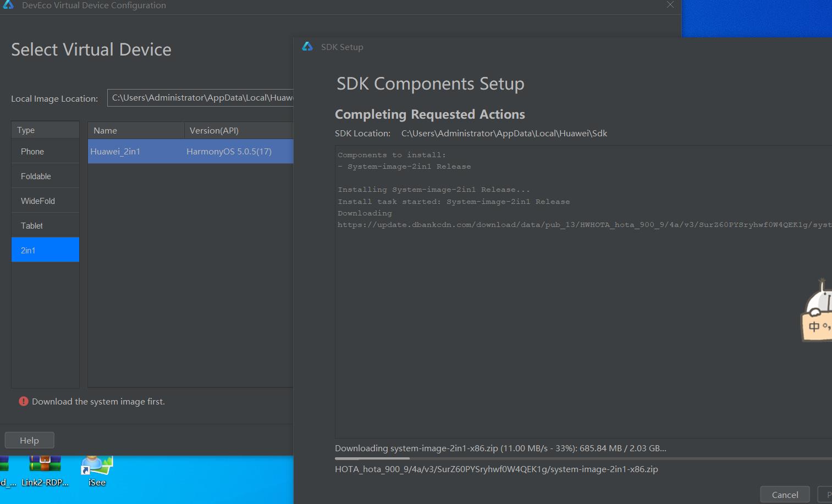Click the Name column header
832x504 pixels.
pos(136,130)
